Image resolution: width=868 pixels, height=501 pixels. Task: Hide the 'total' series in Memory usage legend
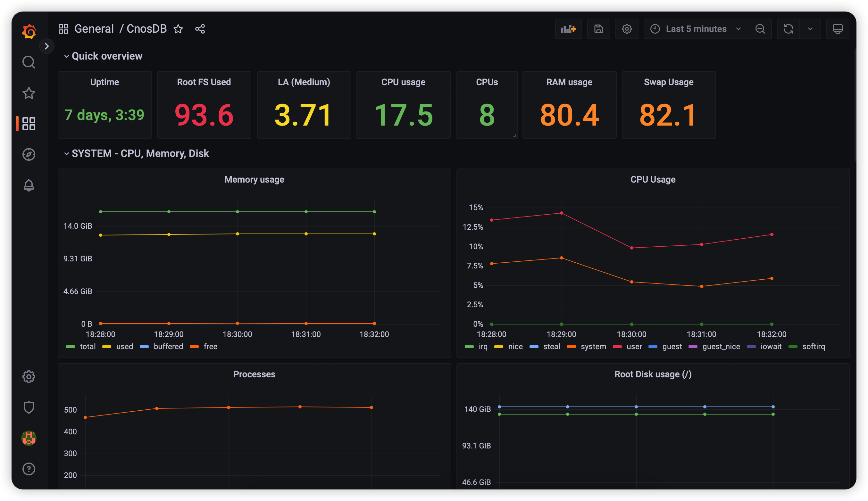(88, 347)
